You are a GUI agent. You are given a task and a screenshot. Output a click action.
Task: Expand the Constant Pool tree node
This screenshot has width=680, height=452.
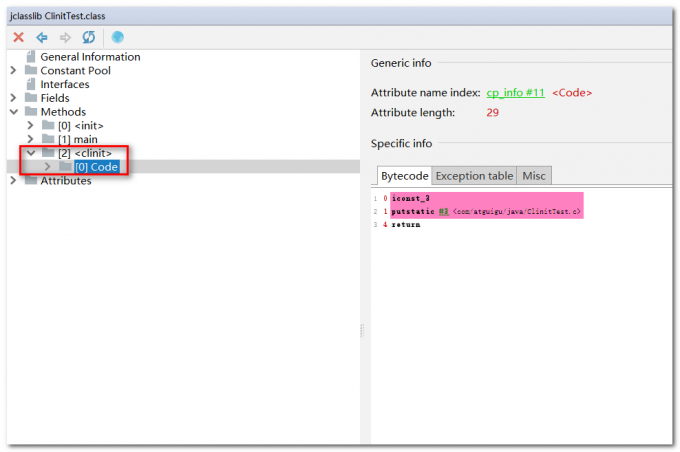(13, 71)
